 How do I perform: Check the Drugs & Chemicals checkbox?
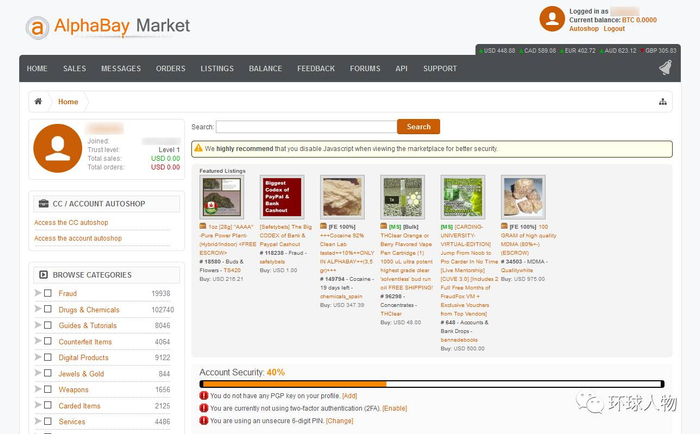coord(48,309)
